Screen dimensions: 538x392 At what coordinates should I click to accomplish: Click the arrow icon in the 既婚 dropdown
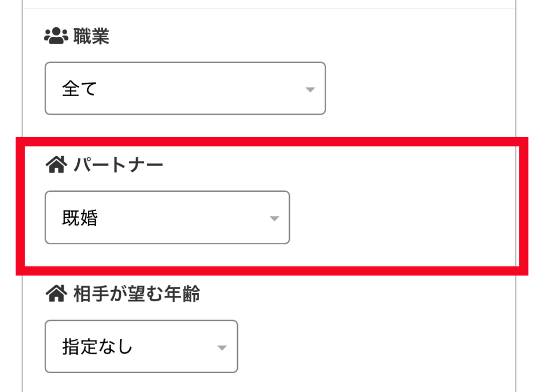pos(274,219)
